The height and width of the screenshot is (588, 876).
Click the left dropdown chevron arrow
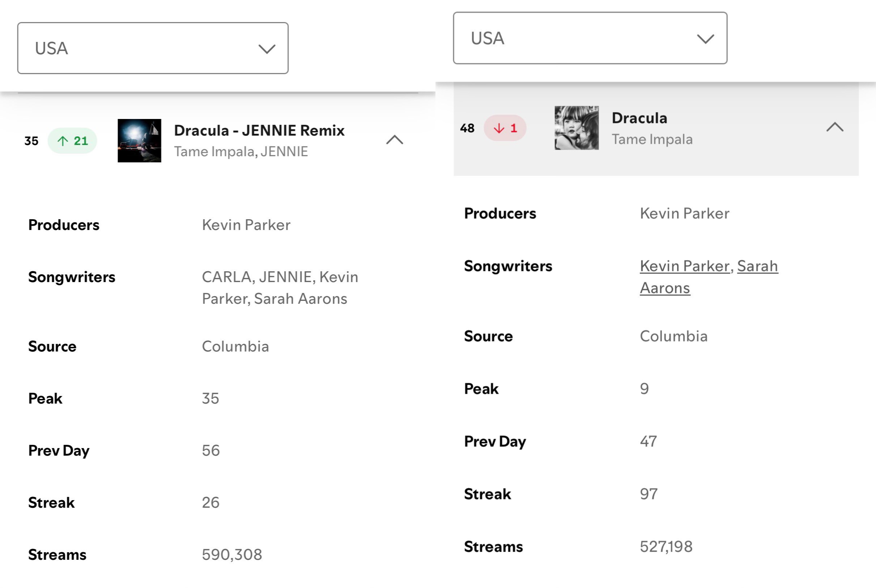pos(267,49)
